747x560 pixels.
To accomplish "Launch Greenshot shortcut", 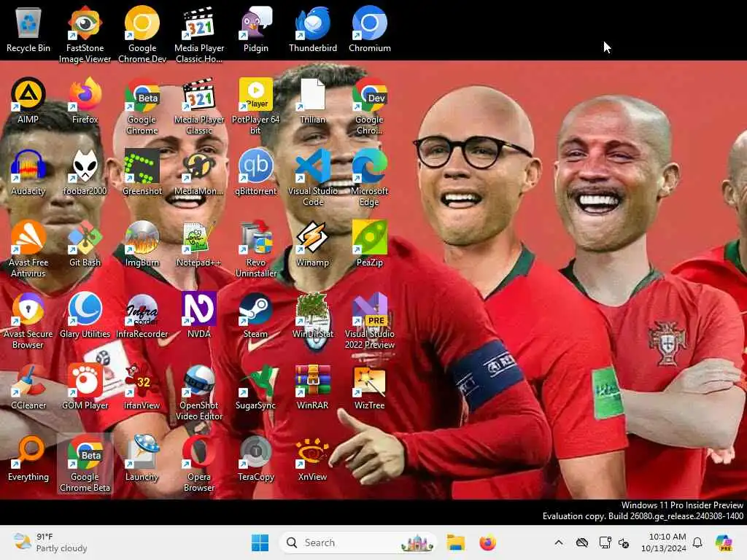I will [x=142, y=172].
